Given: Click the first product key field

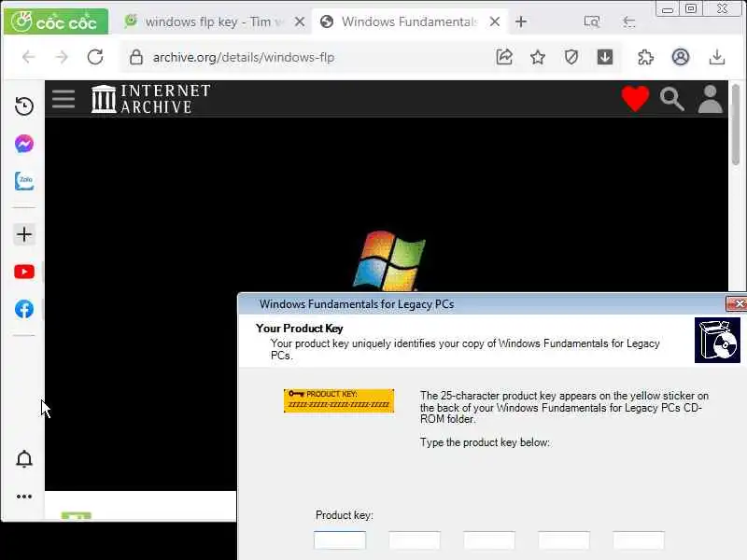Looking at the screenshot, I should click(x=340, y=540).
